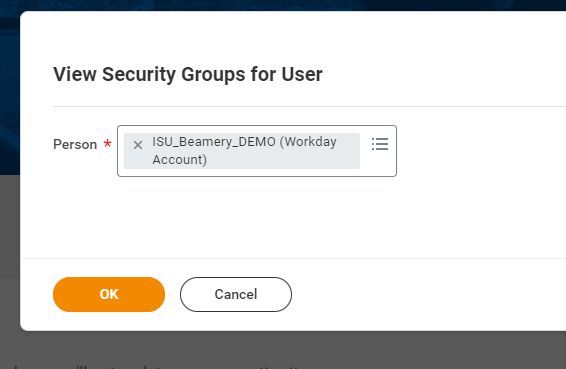
Task: Remove the ISU_Beamery_DEMO selection with the X icon
Action: pos(138,145)
